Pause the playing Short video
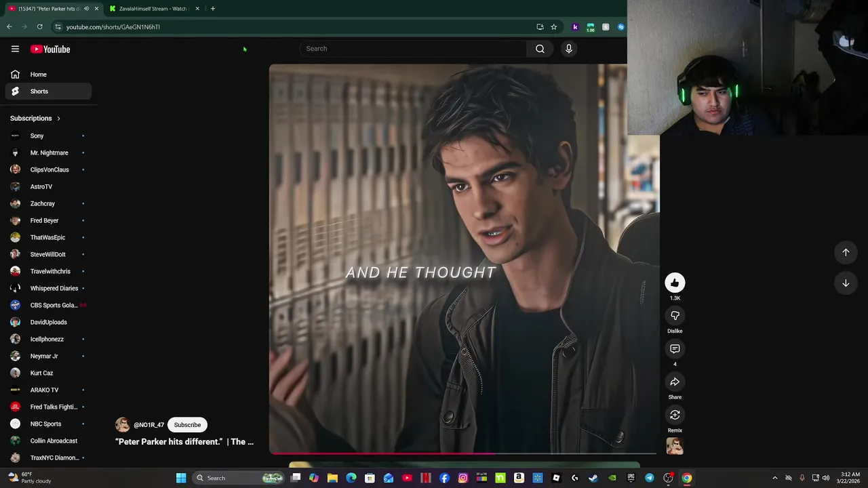This screenshot has height=488, width=868. pyautogui.click(x=464, y=259)
